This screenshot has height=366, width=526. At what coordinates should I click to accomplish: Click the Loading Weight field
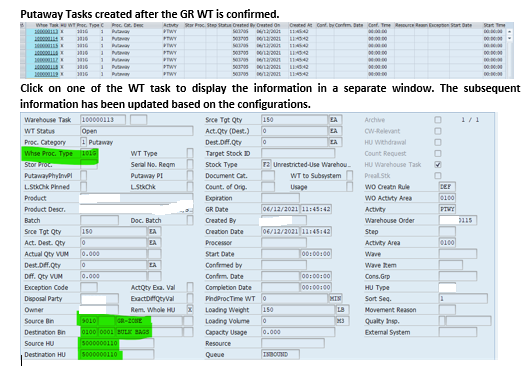tap(298, 310)
